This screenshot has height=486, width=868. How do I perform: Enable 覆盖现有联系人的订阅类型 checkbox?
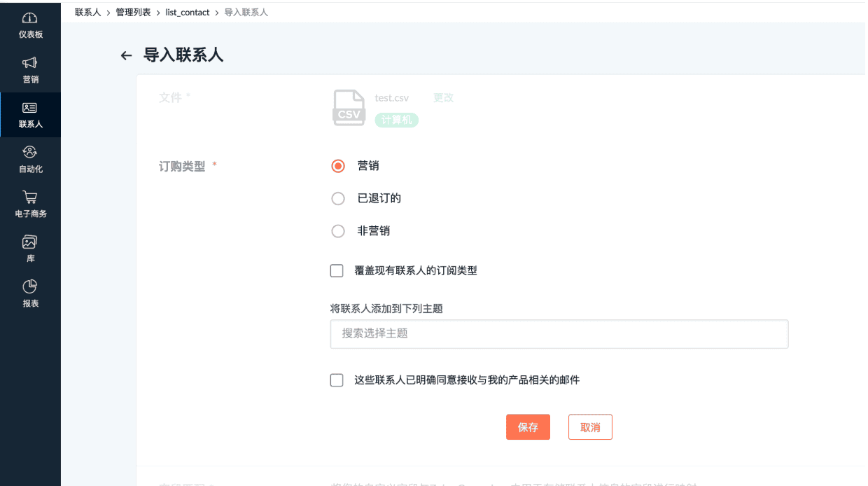click(336, 270)
